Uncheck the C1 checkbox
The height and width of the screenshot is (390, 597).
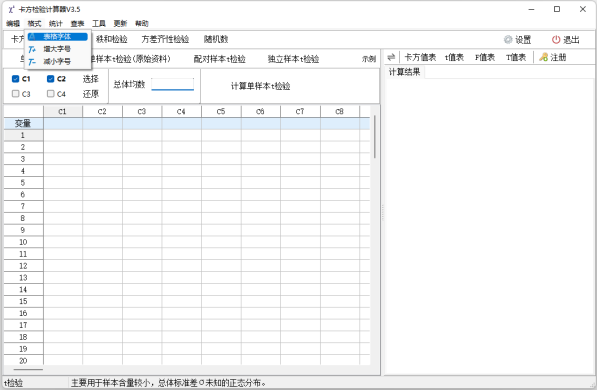coord(15,78)
